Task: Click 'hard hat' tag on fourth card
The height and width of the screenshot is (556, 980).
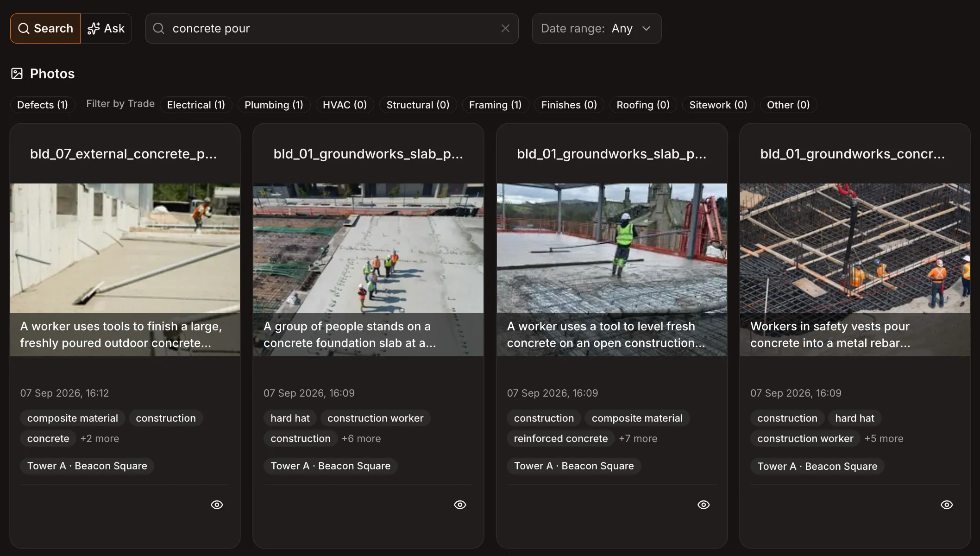Action: click(x=854, y=418)
